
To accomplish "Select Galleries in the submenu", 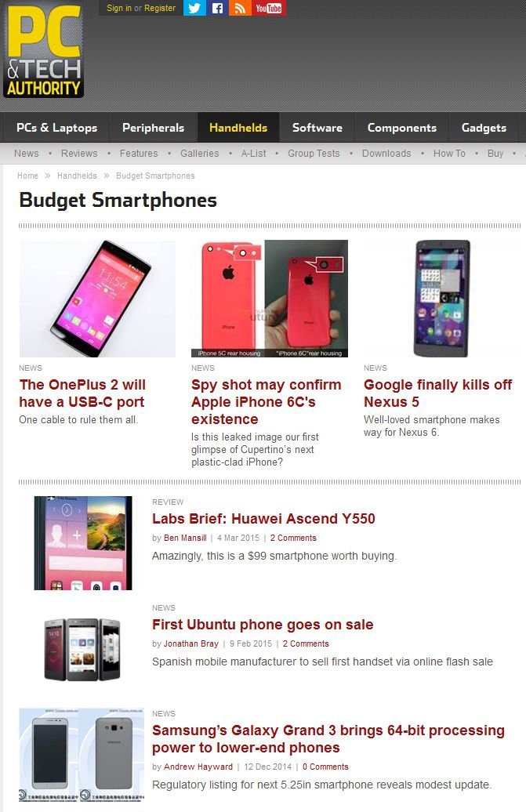I will [199, 154].
